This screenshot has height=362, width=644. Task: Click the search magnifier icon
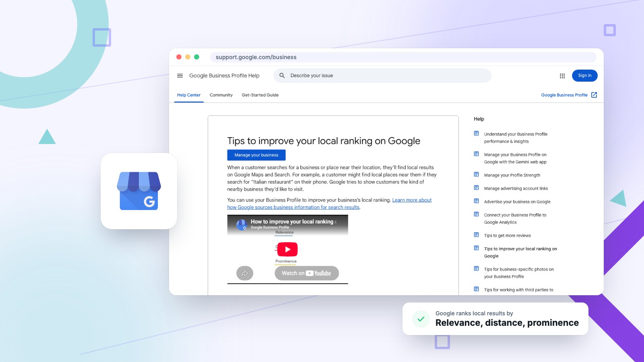click(x=282, y=76)
